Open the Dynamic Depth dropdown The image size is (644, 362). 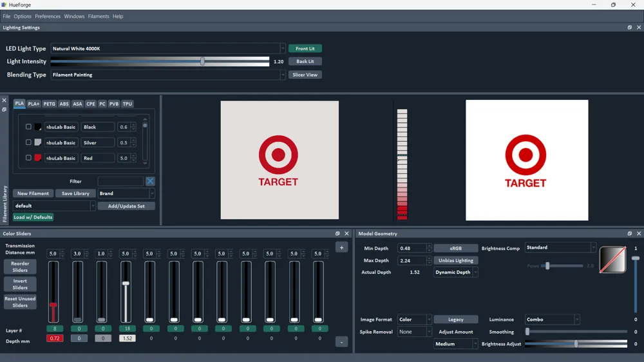coord(456,272)
